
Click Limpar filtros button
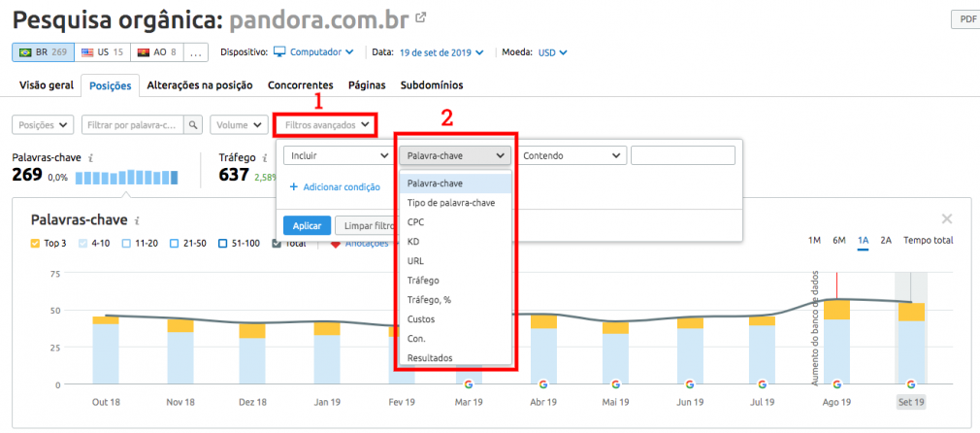(x=366, y=225)
